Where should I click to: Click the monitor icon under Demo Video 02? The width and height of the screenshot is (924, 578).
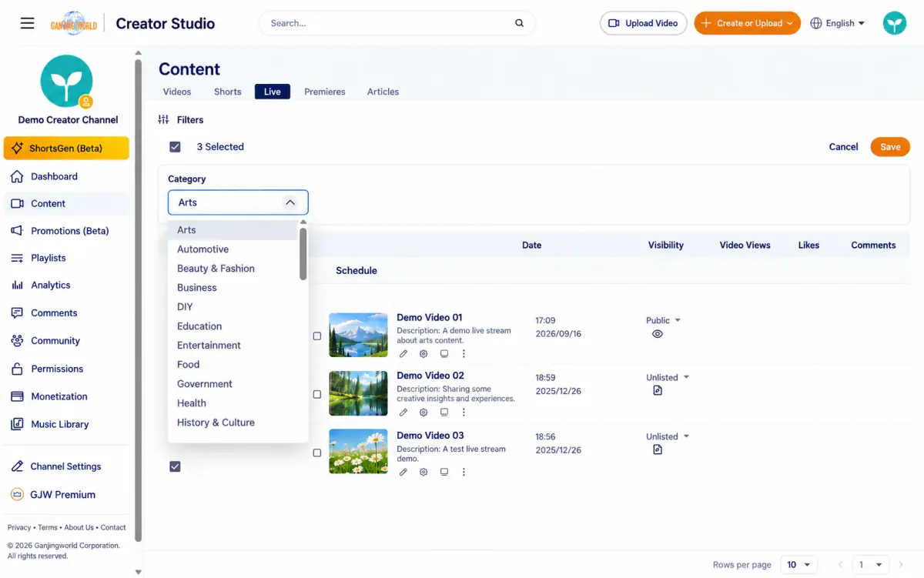pyautogui.click(x=444, y=413)
